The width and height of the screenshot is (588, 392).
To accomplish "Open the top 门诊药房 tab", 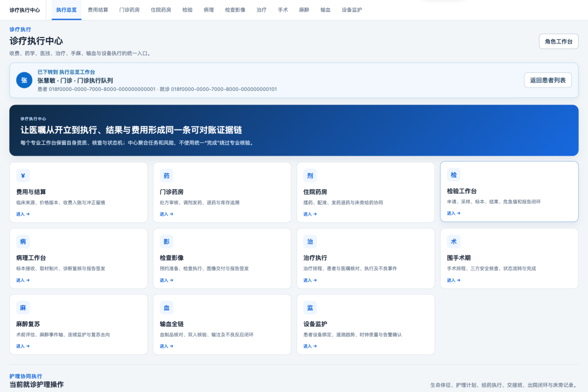I will pos(130,10).
